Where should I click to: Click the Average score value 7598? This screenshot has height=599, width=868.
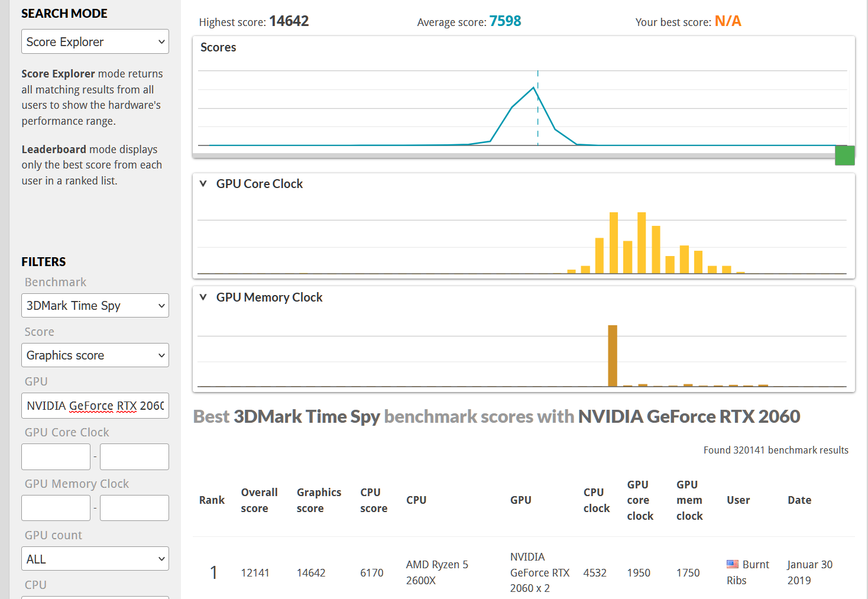click(506, 21)
